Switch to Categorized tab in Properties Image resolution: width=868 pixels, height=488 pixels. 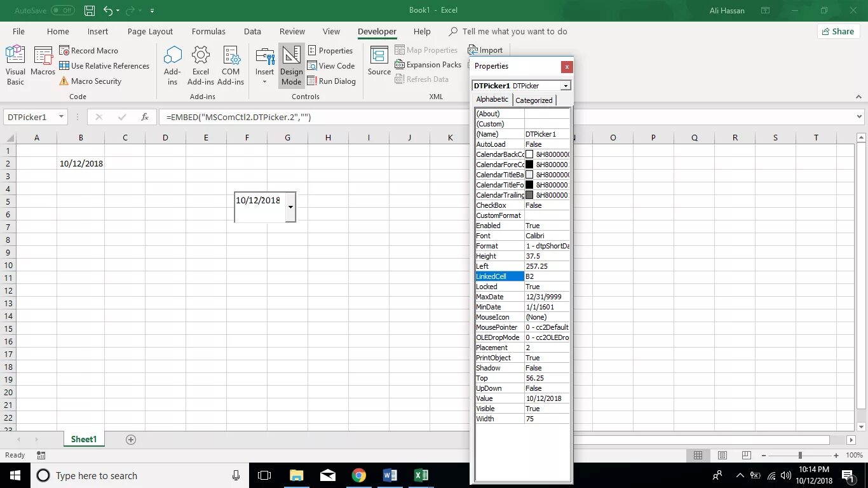(x=534, y=100)
